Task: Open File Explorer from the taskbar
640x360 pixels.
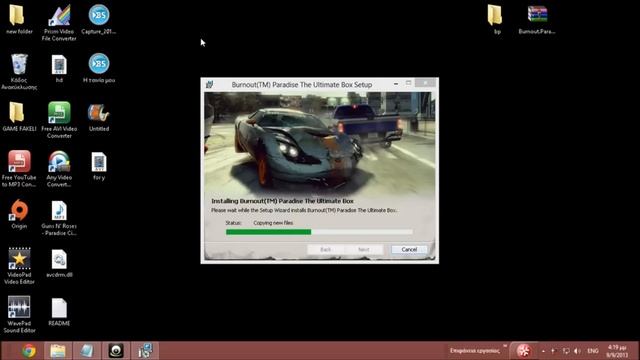Action: 58,351
